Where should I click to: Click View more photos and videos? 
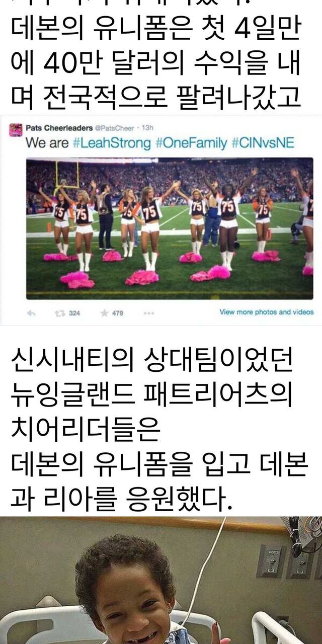(x=266, y=312)
